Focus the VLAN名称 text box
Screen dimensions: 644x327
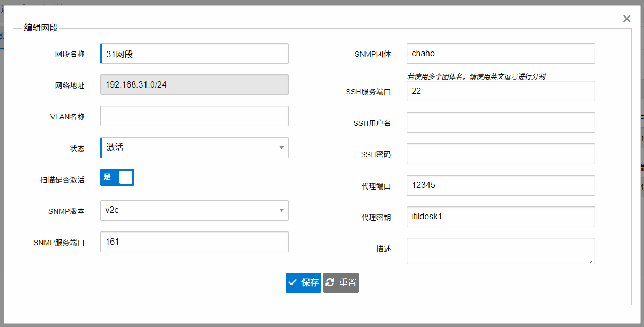coord(194,116)
